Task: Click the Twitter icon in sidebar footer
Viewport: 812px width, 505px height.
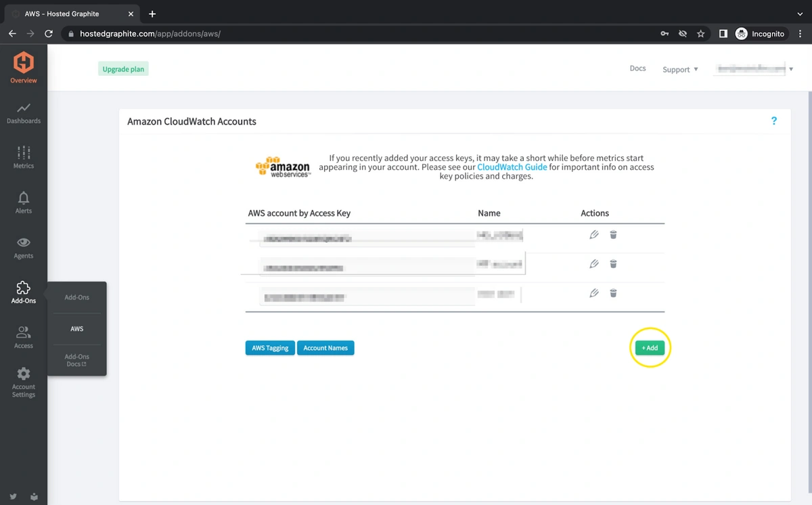Action: 14,496
